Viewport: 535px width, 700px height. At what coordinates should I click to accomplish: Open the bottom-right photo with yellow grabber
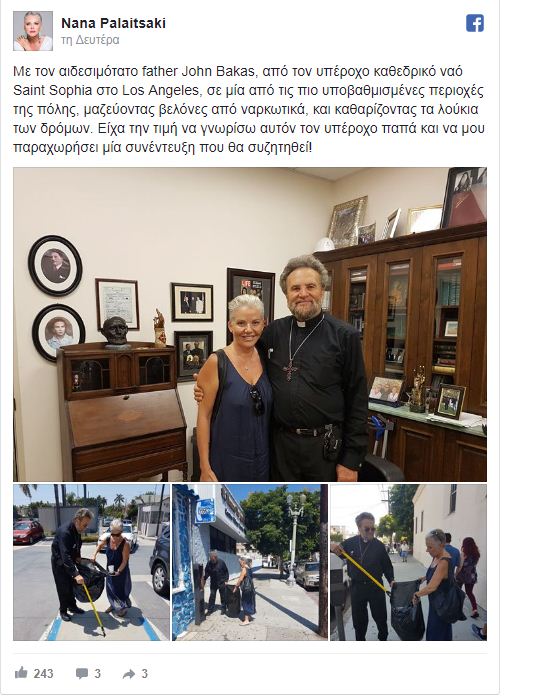408,562
